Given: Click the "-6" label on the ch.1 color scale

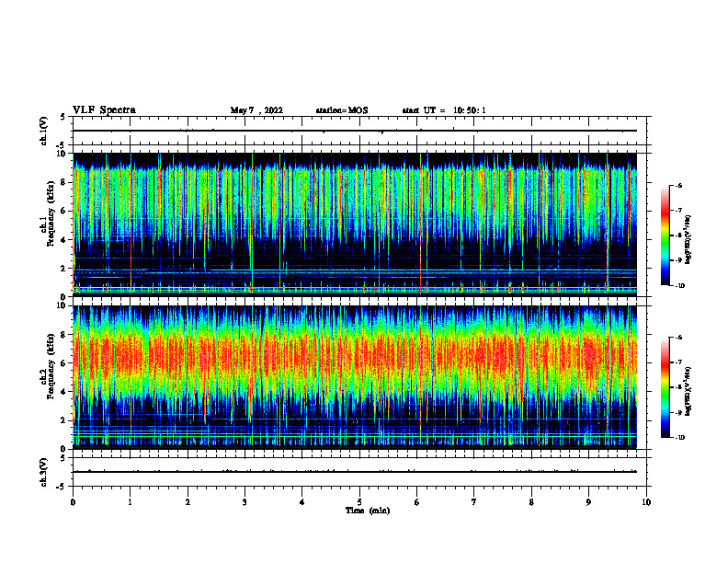Looking at the screenshot, I should [x=678, y=186].
